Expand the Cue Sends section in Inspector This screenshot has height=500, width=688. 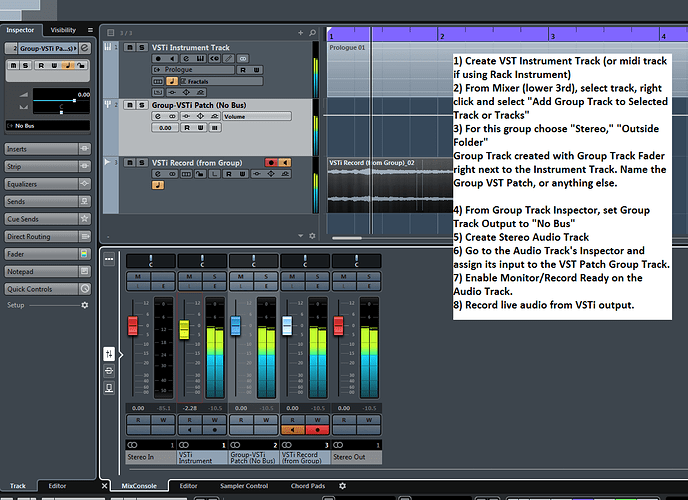(x=42, y=219)
